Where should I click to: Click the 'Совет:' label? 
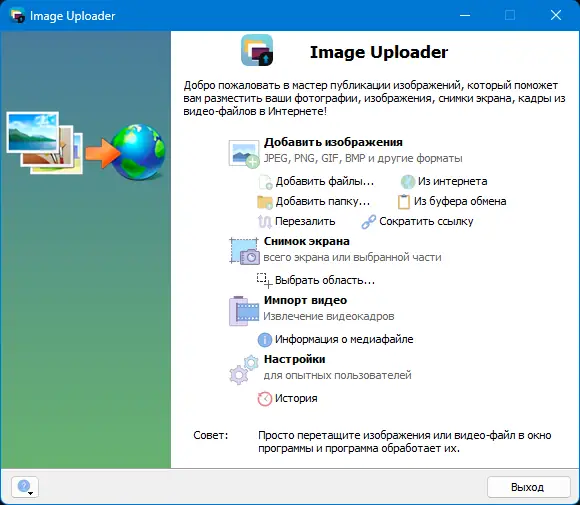tap(211, 435)
